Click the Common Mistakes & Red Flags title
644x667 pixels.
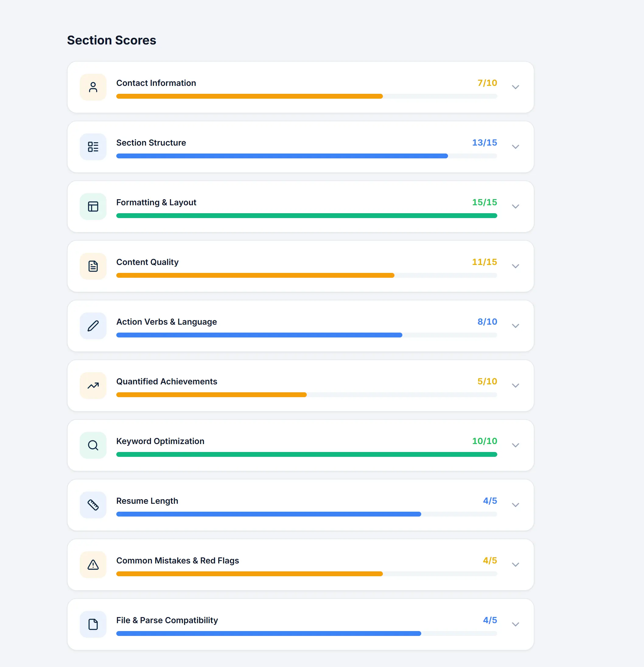[177, 560]
